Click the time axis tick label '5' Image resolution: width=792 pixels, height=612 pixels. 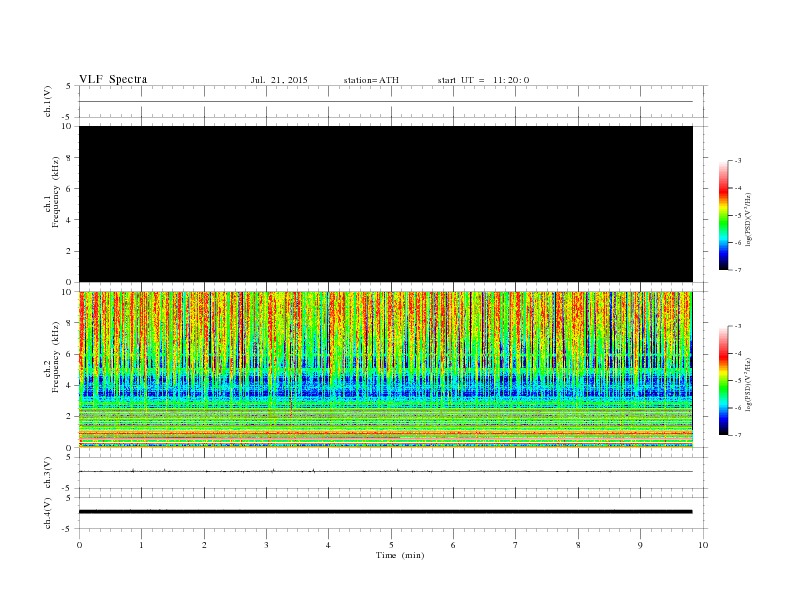click(x=391, y=545)
